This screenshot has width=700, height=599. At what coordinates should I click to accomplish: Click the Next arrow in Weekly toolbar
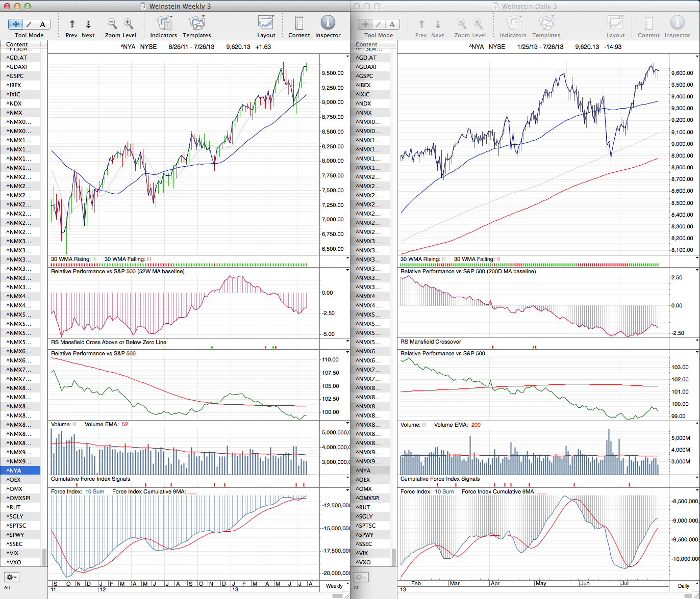click(88, 24)
